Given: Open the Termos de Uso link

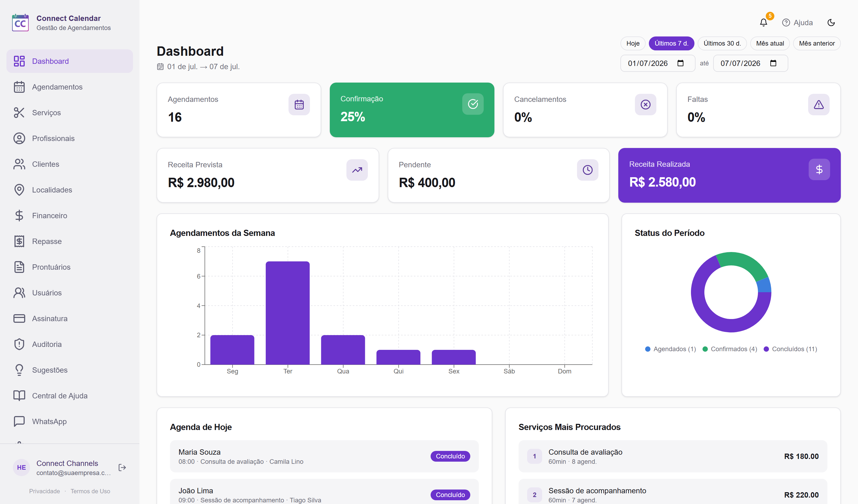Looking at the screenshot, I should pos(90,491).
